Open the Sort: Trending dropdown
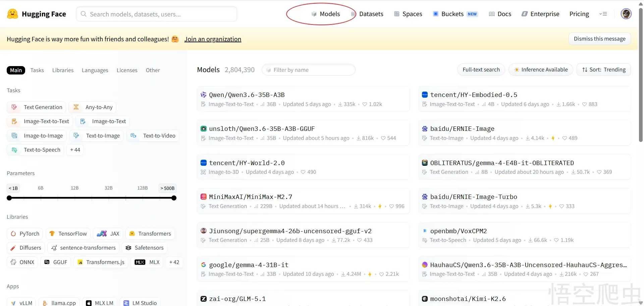Image resolution: width=644 pixels, height=306 pixels. pyautogui.click(x=604, y=70)
